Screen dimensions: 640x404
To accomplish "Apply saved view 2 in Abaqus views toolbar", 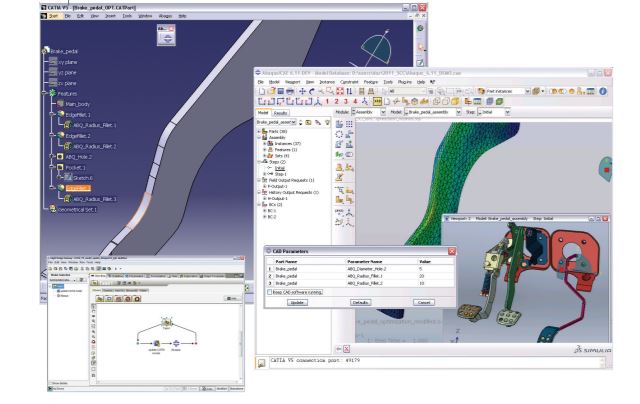I will (336, 101).
